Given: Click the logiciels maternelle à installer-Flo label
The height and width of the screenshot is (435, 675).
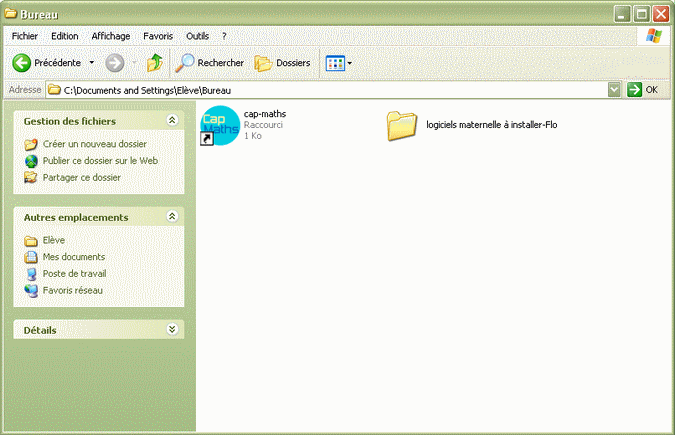Looking at the screenshot, I should pos(492,125).
